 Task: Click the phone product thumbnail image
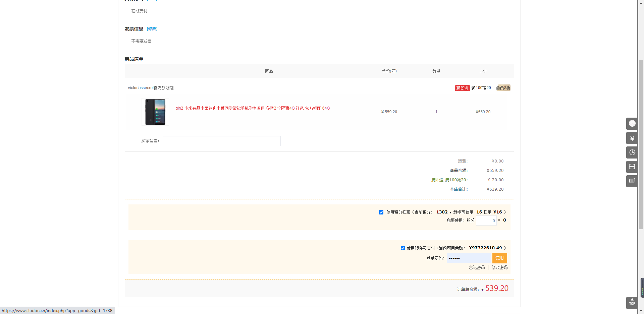155,112
